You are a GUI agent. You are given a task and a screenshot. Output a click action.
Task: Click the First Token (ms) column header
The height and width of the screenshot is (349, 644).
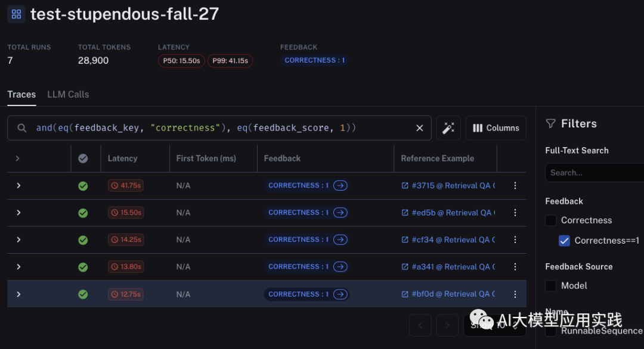click(206, 158)
